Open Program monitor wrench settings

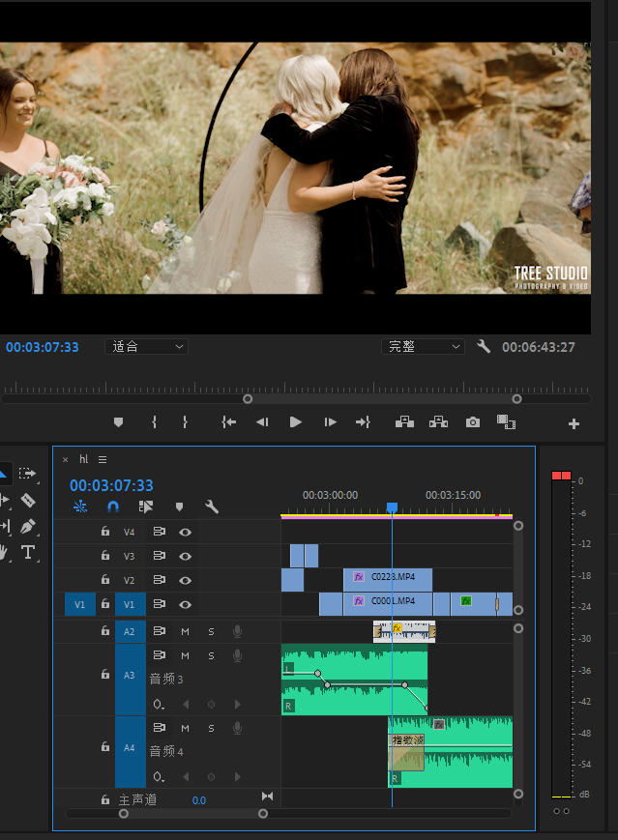[484, 346]
